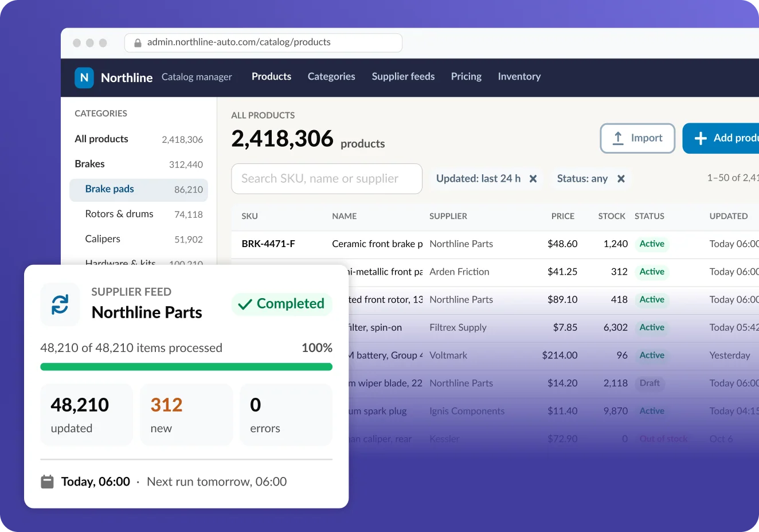Click supplier Filtrex Supply cell

coord(458,328)
